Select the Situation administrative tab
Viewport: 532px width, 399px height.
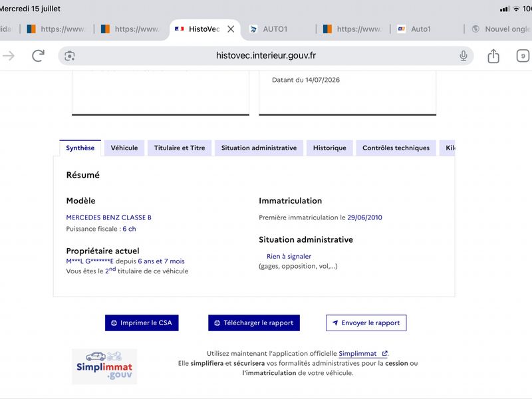(259, 148)
